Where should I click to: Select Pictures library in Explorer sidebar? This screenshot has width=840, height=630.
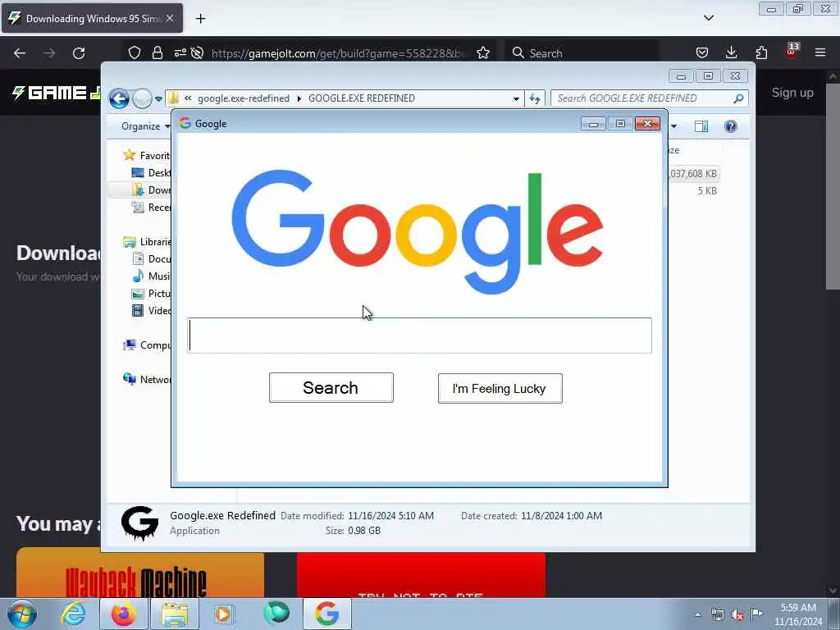coord(151,294)
